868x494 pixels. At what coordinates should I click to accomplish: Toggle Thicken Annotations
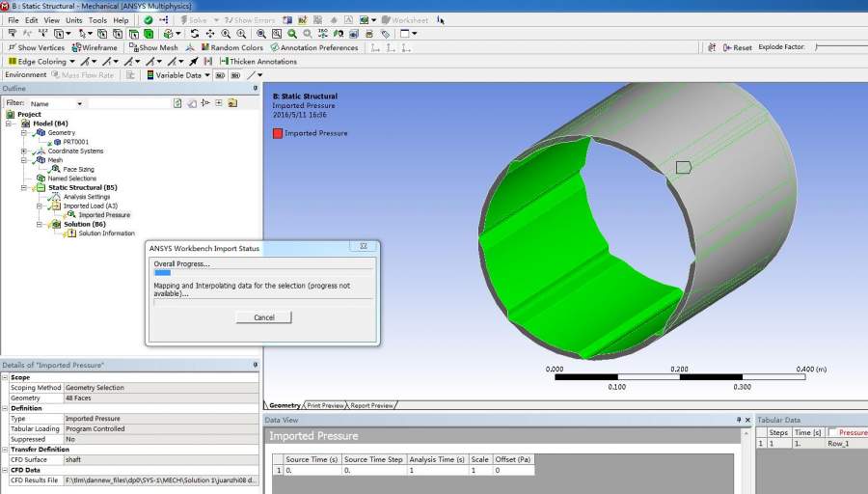(258, 62)
